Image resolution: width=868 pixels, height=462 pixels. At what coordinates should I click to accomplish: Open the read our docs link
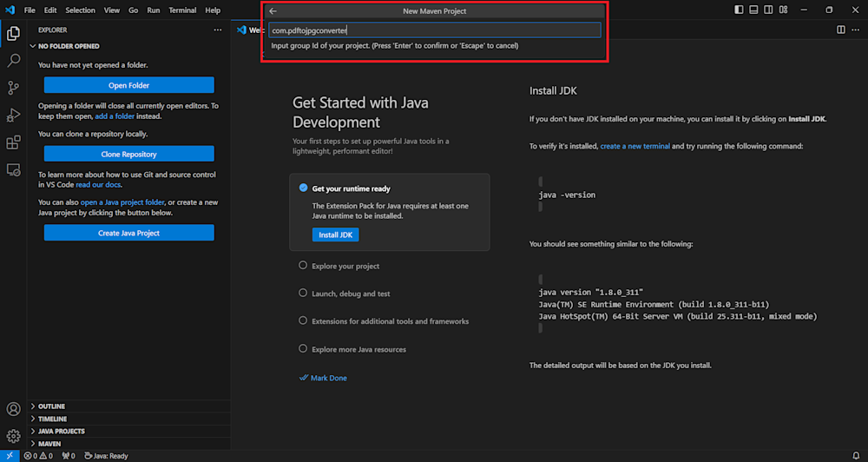pos(98,184)
